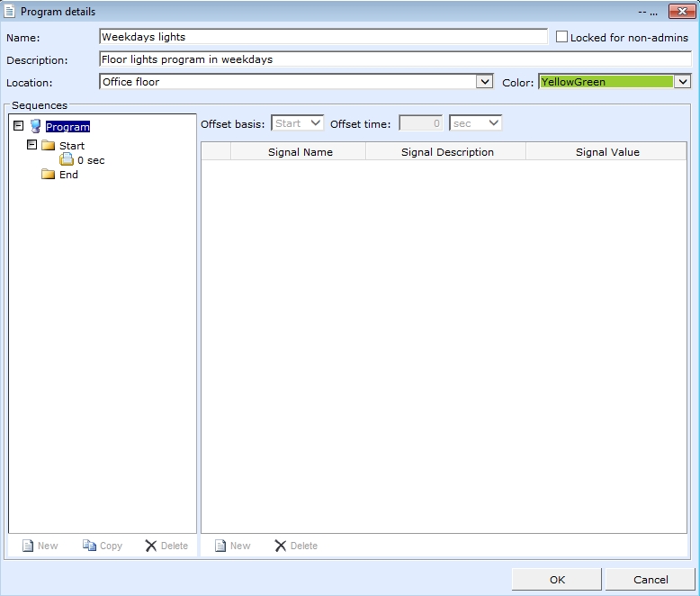The height and width of the screenshot is (596, 700).
Task: Open the Color dropdown arrow
Action: [x=682, y=82]
